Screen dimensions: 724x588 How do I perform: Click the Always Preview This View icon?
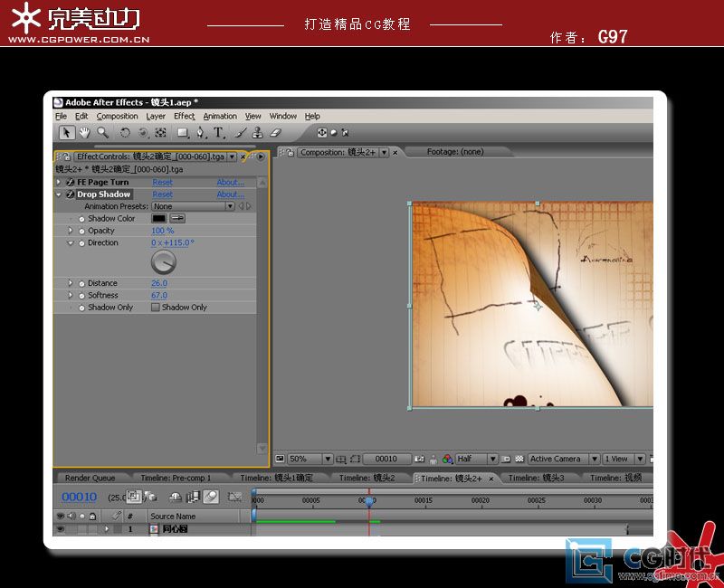click(280, 459)
